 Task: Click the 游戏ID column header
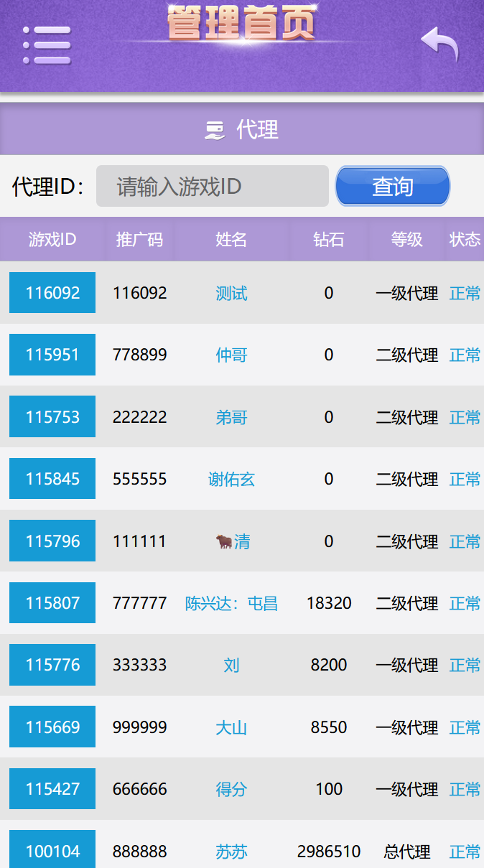52,239
